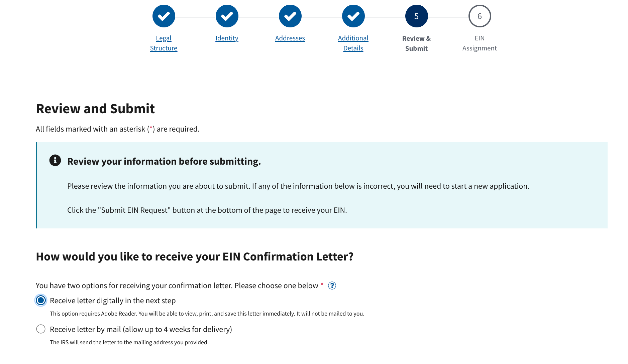Select the receive letter digitally radio button
Image resolution: width=628 pixels, height=364 pixels.
[41, 300]
